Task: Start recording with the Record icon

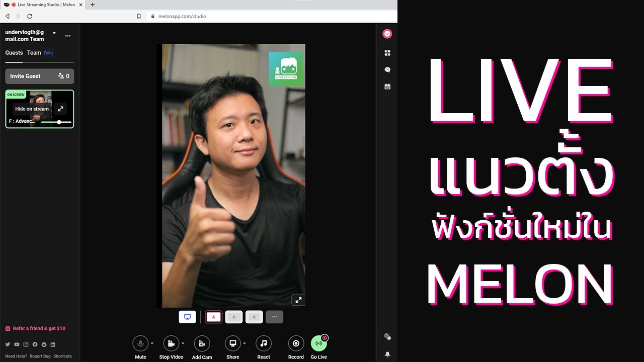Action: (x=295, y=344)
